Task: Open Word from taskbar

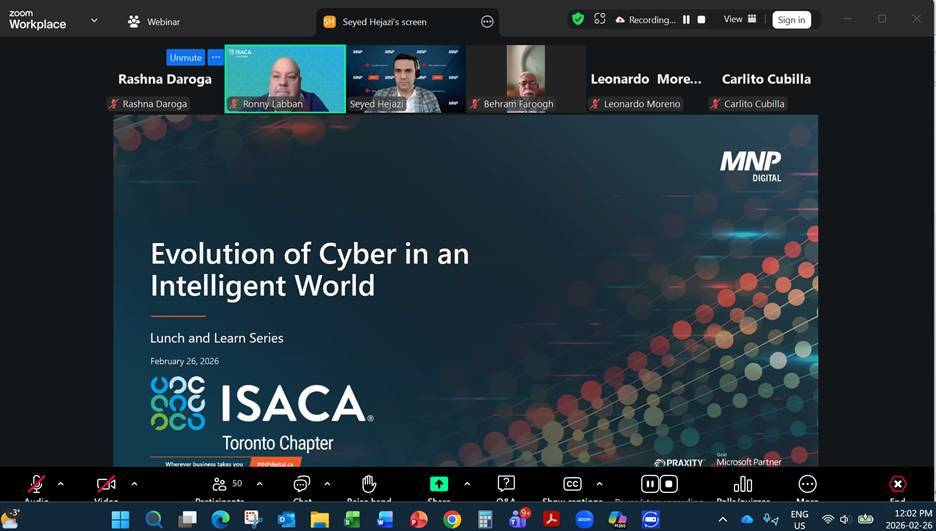Action: (x=385, y=519)
